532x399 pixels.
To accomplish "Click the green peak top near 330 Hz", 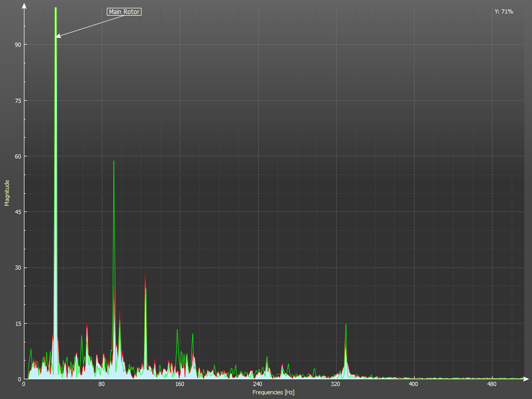I will pyautogui.click(x=346, y=325).
